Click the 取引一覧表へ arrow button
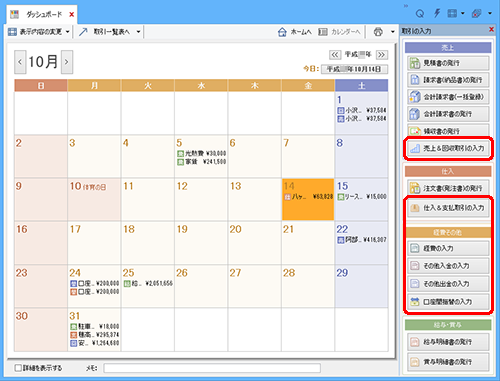This screenshot has width=500, height=381. (x=104, y=32)
